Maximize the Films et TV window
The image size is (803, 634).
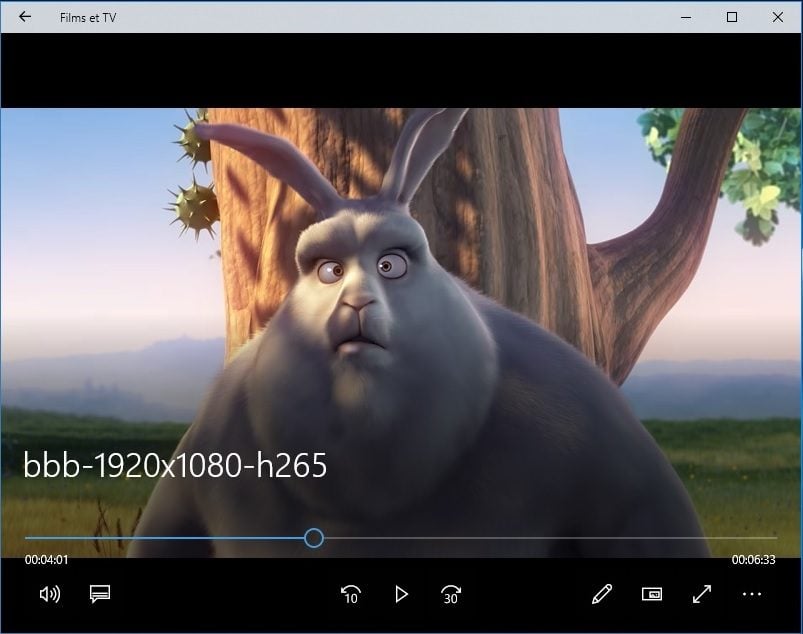pos(732,17)
